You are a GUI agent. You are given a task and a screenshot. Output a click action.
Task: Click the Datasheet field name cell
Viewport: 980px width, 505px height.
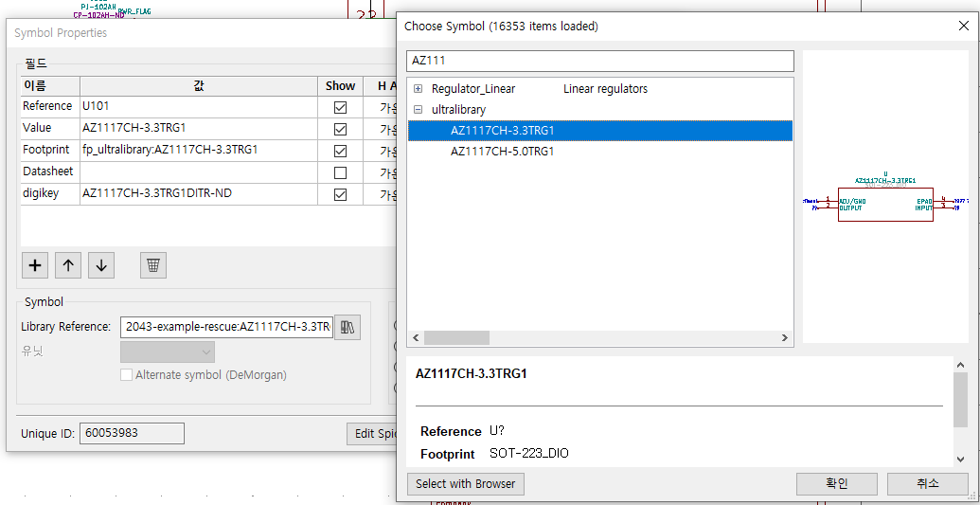coord(50,172)
